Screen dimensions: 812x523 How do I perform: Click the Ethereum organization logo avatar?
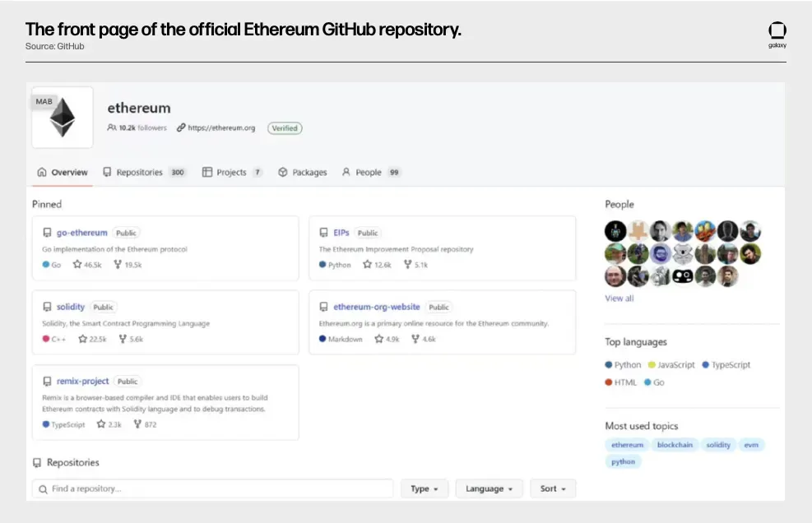pyautogui.click(x=63, y=118)
